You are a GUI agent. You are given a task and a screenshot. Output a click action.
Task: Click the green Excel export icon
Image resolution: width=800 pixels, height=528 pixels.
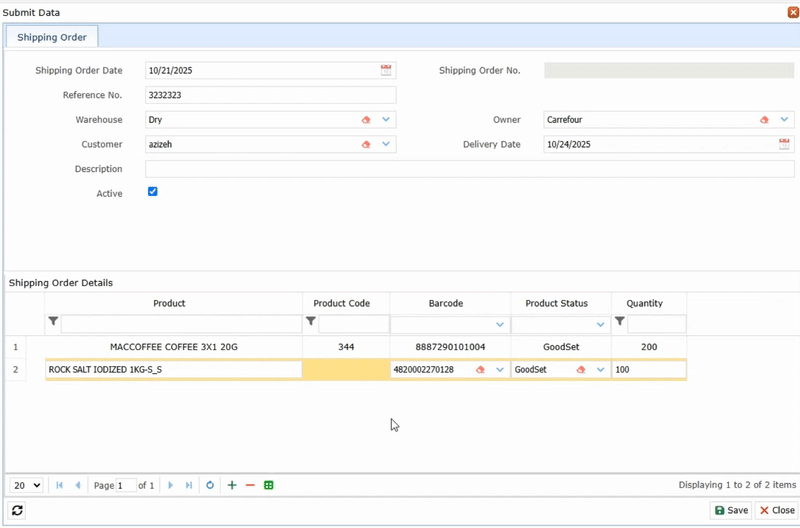tap(269, 485)
